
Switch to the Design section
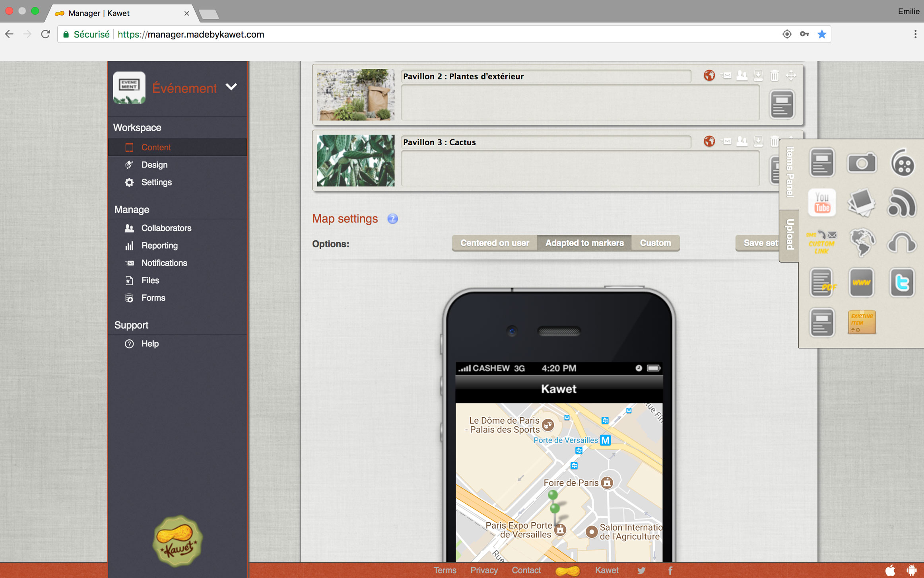coord(154,165)
